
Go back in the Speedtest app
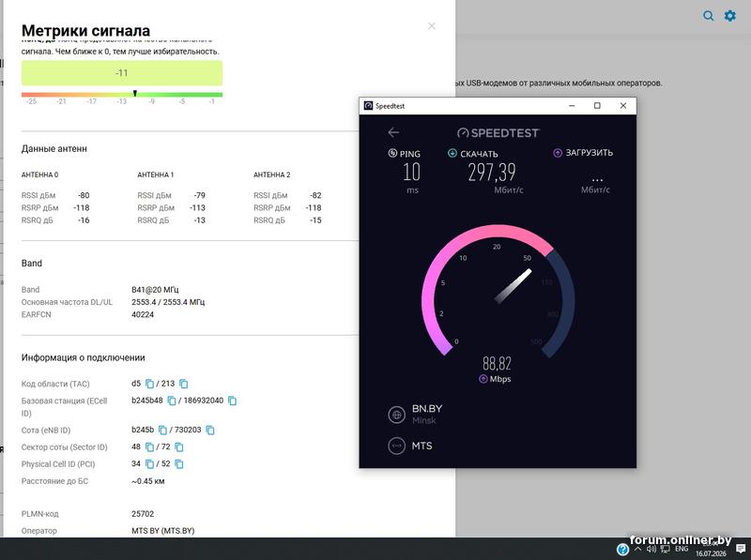(393, 132)
